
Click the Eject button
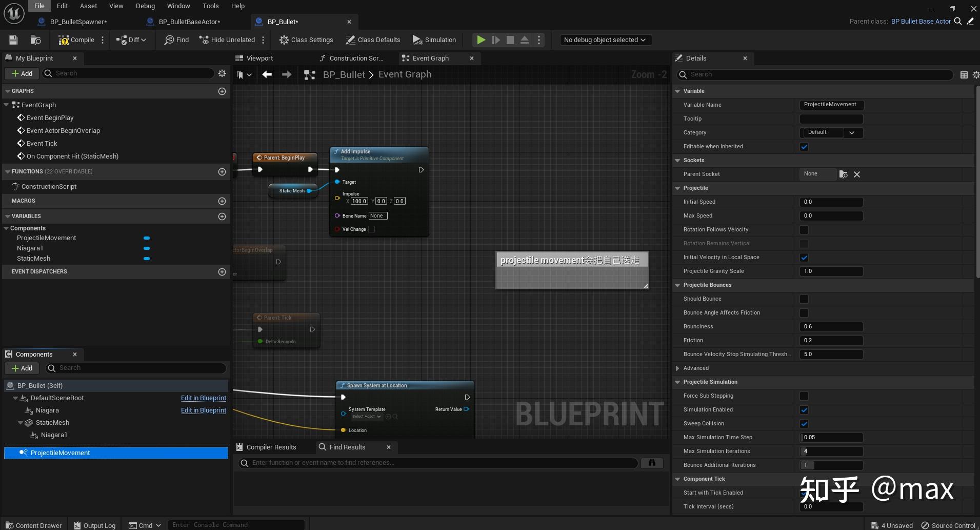pos(525,40)
